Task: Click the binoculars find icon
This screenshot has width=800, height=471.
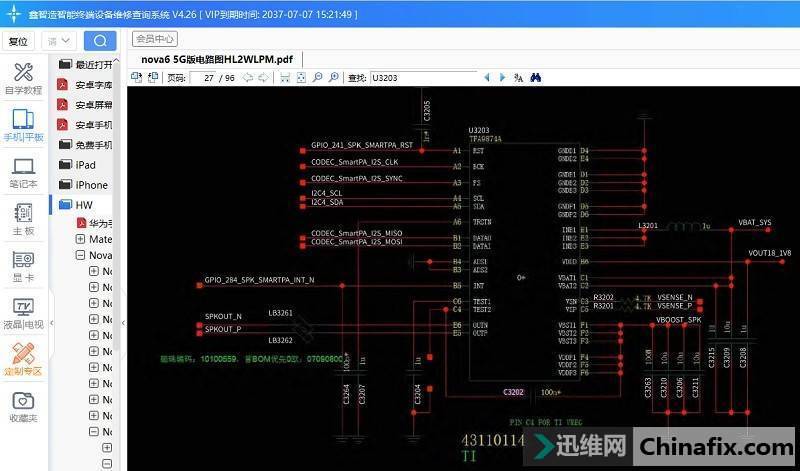Action: (536, 77)
